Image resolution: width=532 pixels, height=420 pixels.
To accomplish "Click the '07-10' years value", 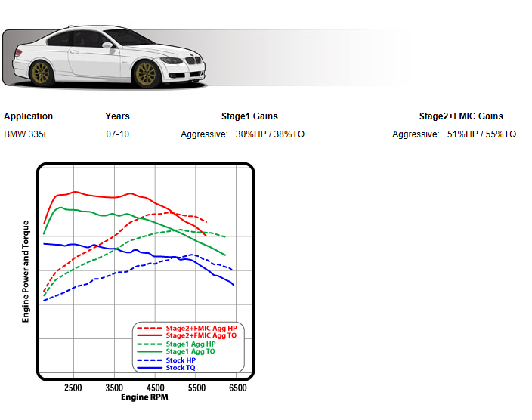I will [x=117, y=134].
